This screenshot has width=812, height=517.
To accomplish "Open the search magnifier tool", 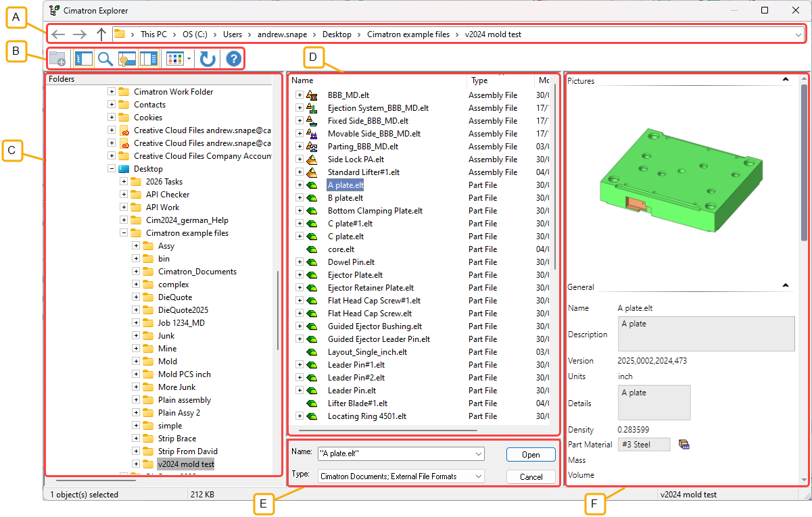I will [105, 59].
